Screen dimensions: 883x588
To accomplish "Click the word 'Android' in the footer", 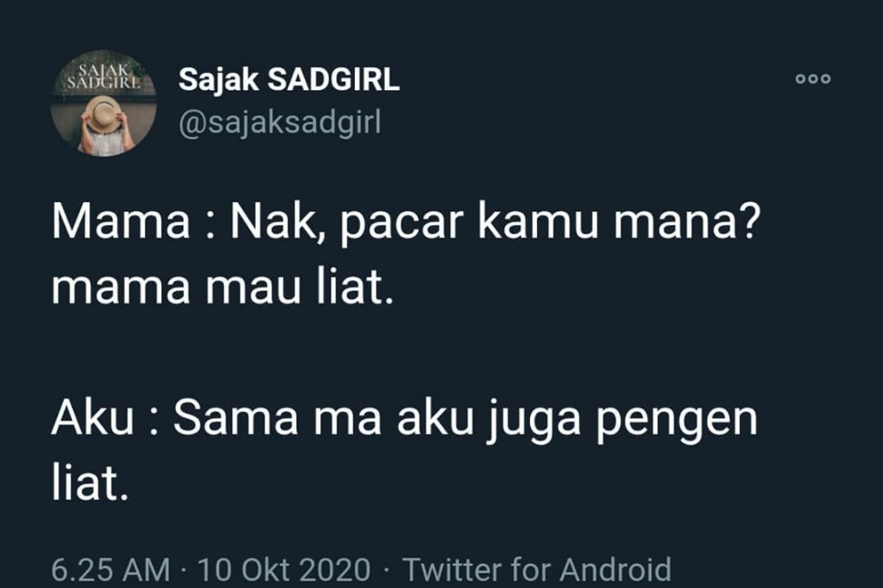I will 615,570.
